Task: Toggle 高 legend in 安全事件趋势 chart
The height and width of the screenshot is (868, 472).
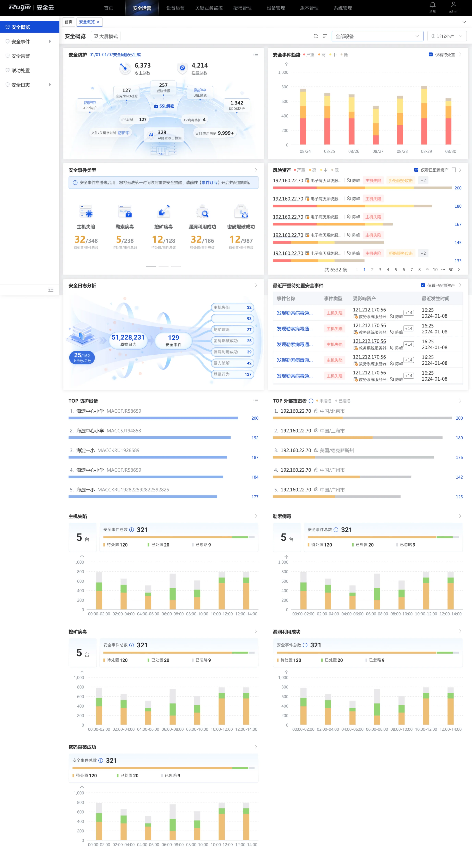Action: click(322, 55)
